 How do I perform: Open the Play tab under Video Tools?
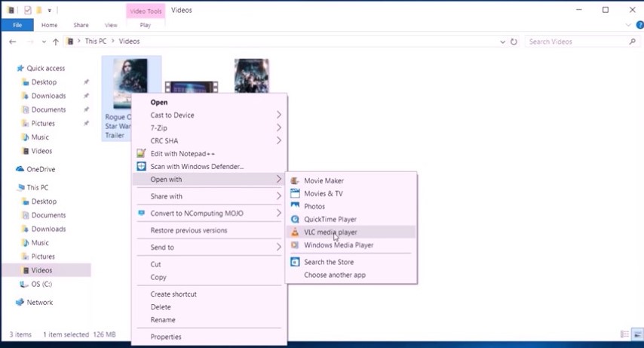(x=145, y=25)
